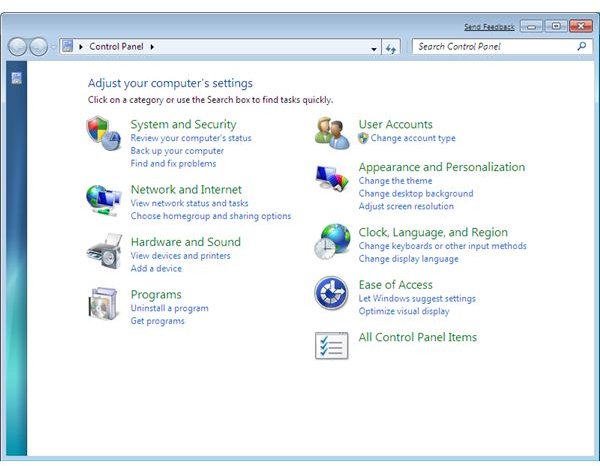This screenshot has width=600, height=466.
Task: Open Hardware and Sound category
Action: (186, 242)
